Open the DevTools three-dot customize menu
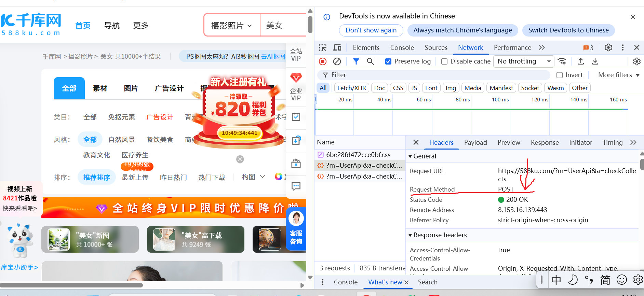Screen dimensions: 644x296 [623, 47]
